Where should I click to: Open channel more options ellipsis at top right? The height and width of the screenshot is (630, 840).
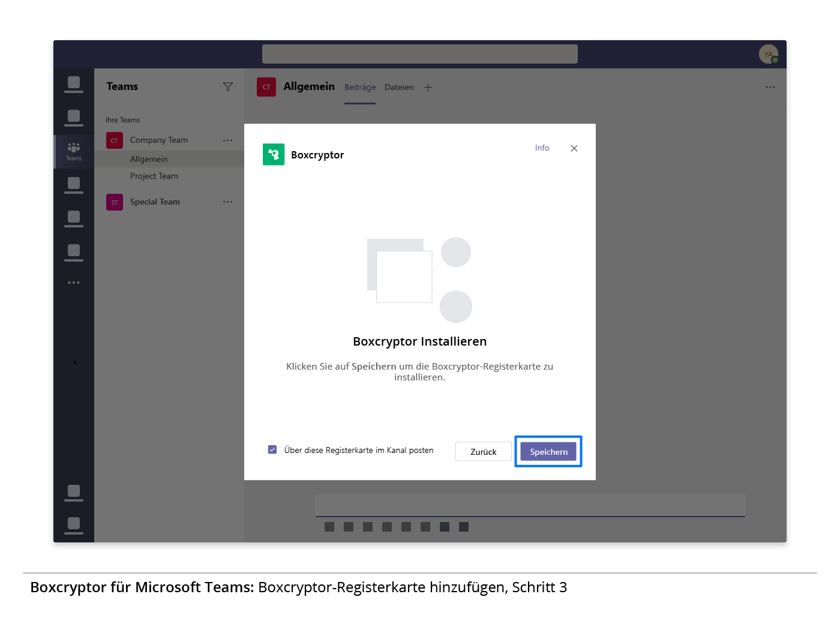(x=770, y=87)
